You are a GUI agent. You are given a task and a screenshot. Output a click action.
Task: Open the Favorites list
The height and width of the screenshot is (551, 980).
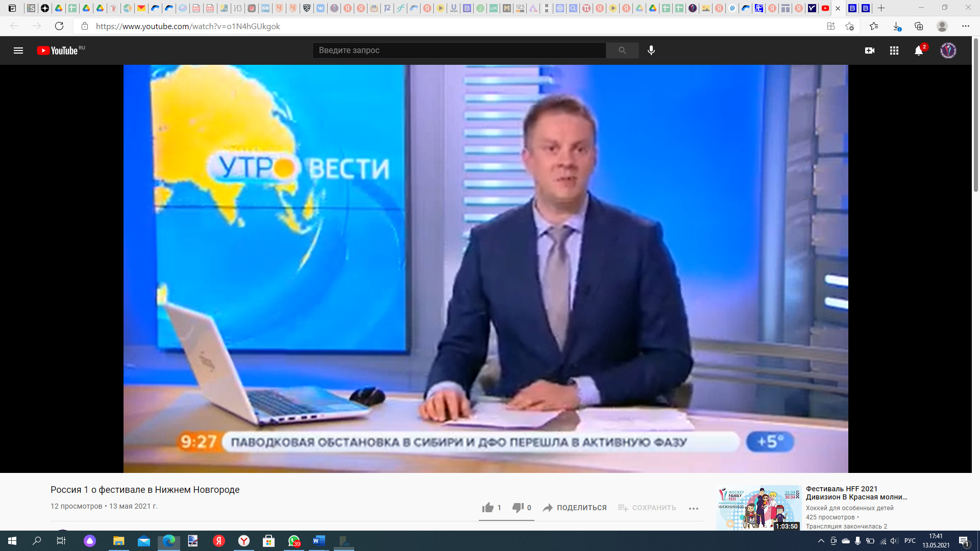click(x=874, y=26)
